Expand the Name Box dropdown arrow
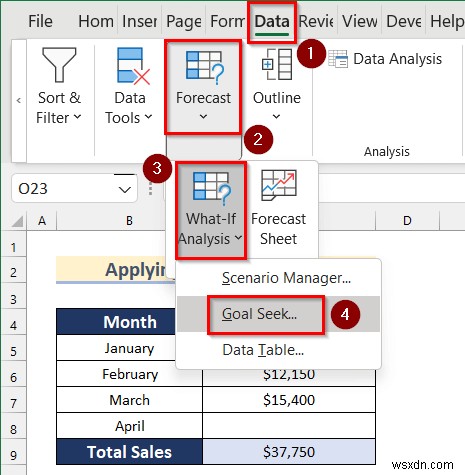 tap(125, 190)
